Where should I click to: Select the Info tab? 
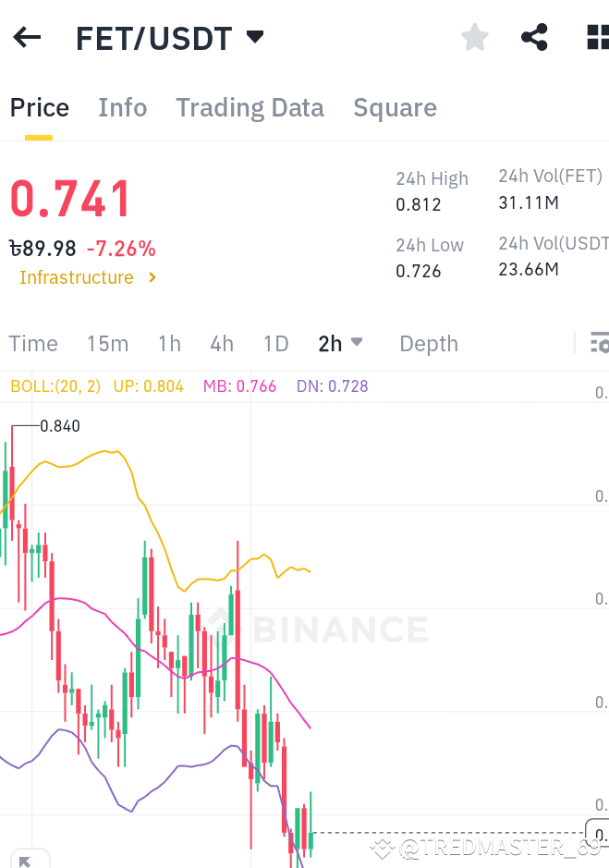click(x=122, y=107)
